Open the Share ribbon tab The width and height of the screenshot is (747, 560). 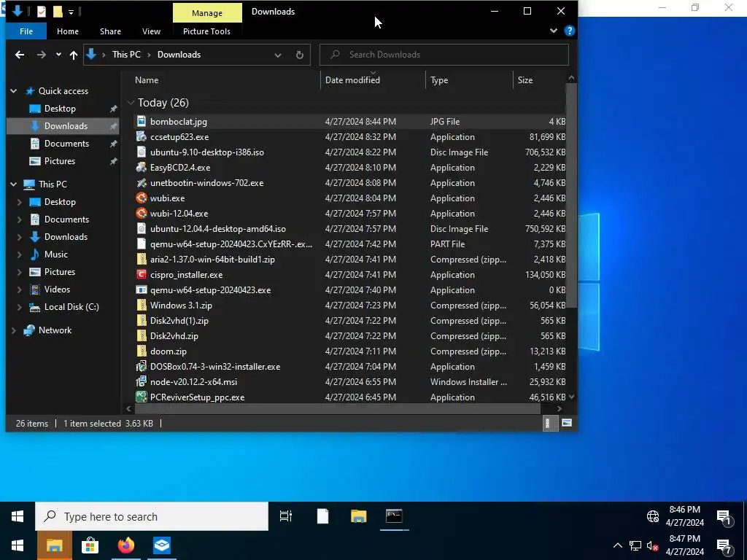pyautogui.click(x=111, y=31)
